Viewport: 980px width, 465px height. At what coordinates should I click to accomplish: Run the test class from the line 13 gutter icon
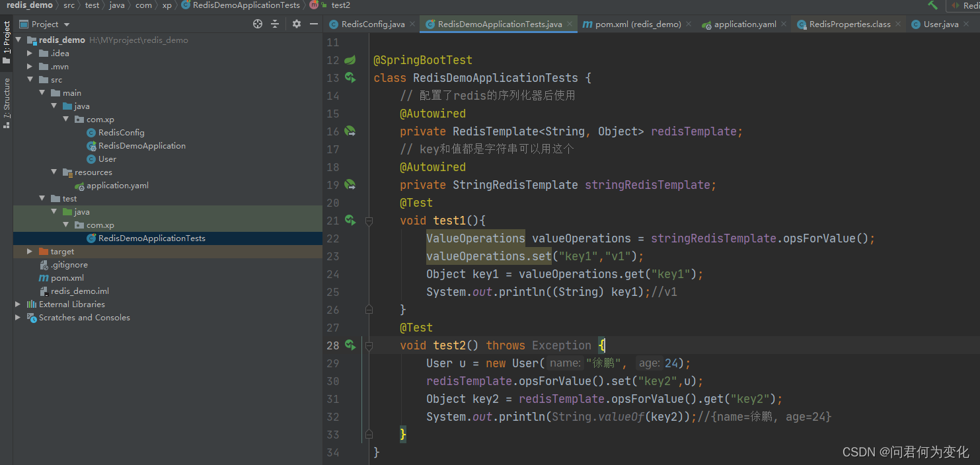(x=350, y=78)
